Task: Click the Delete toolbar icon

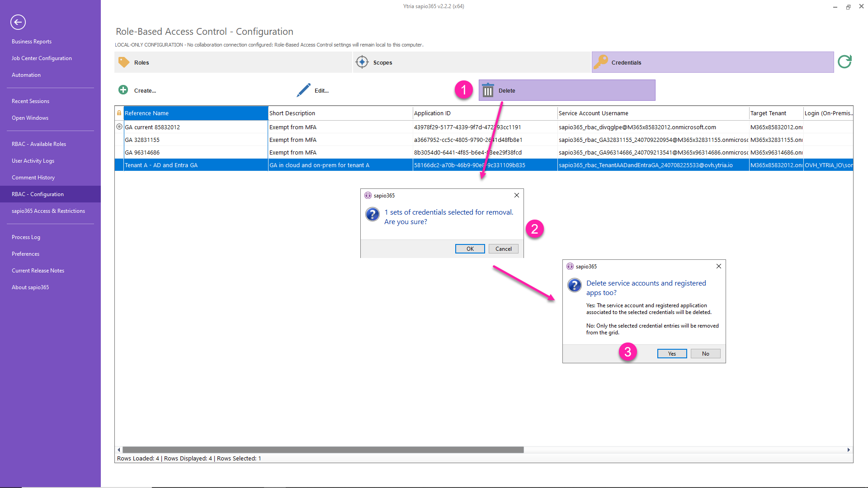Action: (488, 90)
